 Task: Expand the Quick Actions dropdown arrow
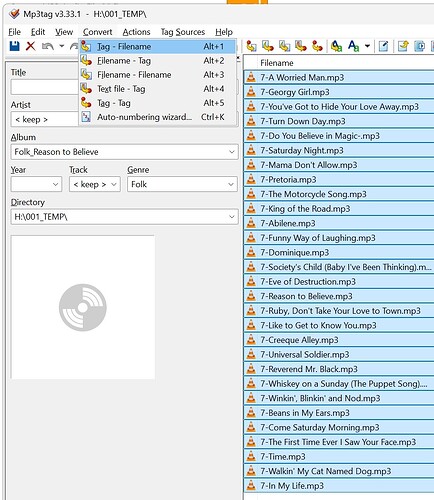(x=367, y=46)
